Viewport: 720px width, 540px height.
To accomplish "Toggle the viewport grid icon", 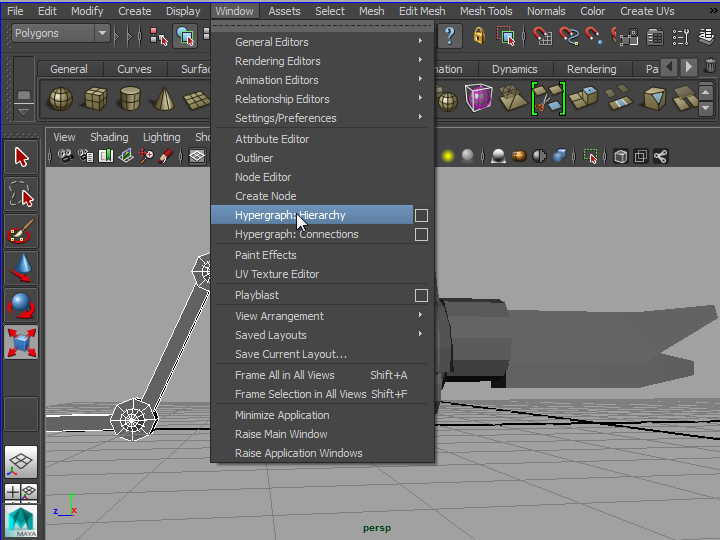I will (x=197, y=157).
